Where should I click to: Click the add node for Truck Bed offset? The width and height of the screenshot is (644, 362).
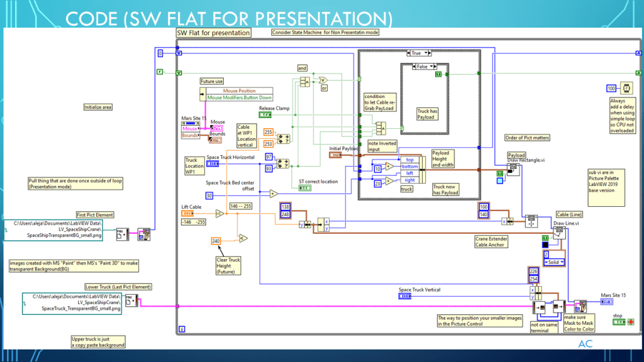(x=274, y=194)
